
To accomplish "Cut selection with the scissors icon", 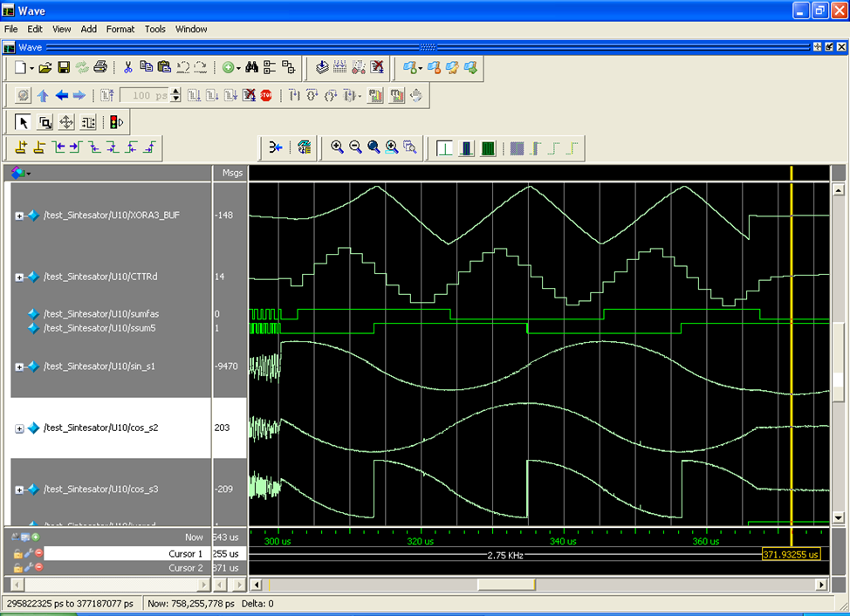I will 128,67.
